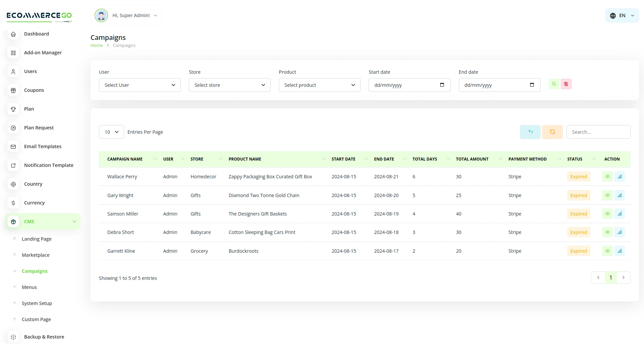The height and width of the screenshot is (362, 644).
Task: Open the Dashboard from the sidebar
Action: tap(37, 34)
